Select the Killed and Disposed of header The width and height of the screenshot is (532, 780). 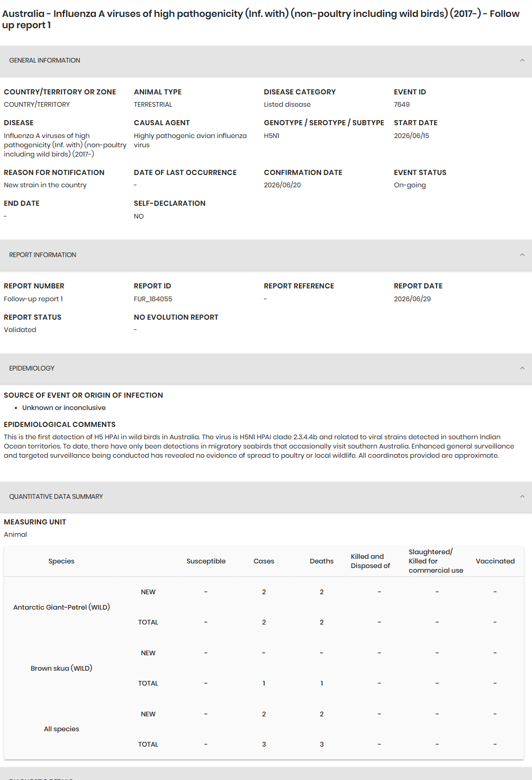click(370, 561)
